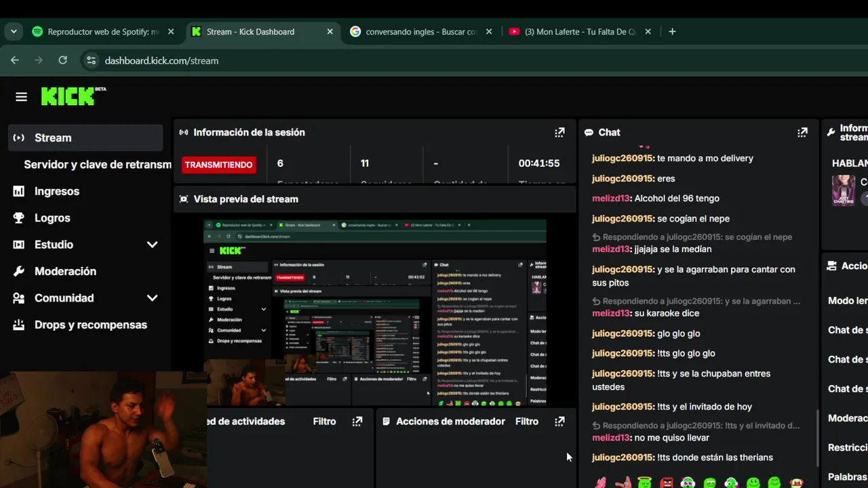868x488 pixels.
Task: Click message '!tts y se la chupaban entres ustedes'
Action: [x=681, y=380]
